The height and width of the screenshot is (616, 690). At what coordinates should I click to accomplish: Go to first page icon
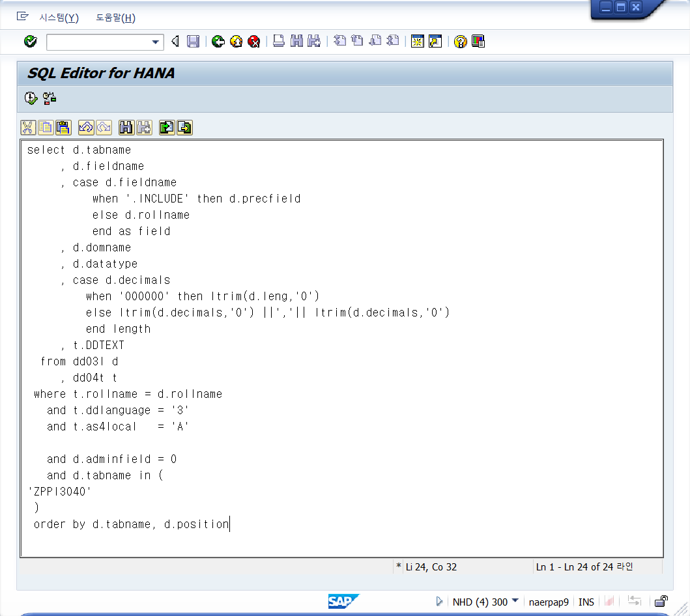[339, 40]
